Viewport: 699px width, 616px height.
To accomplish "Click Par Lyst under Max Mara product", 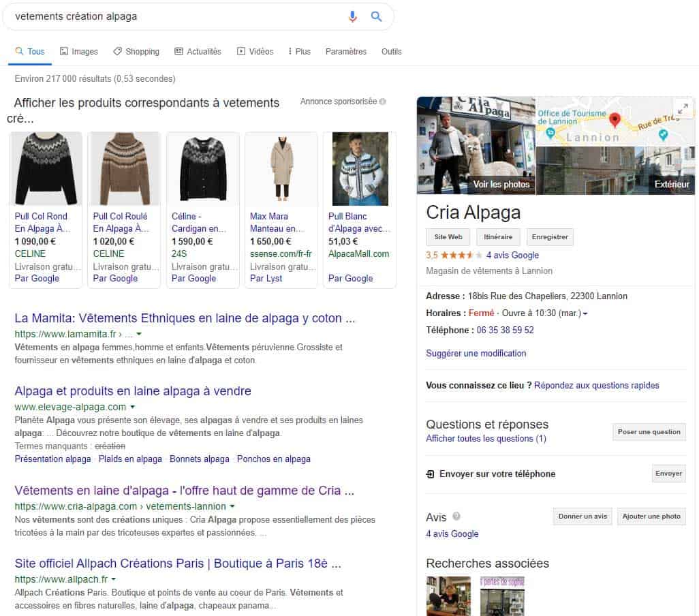I will [x=266, y=279].
